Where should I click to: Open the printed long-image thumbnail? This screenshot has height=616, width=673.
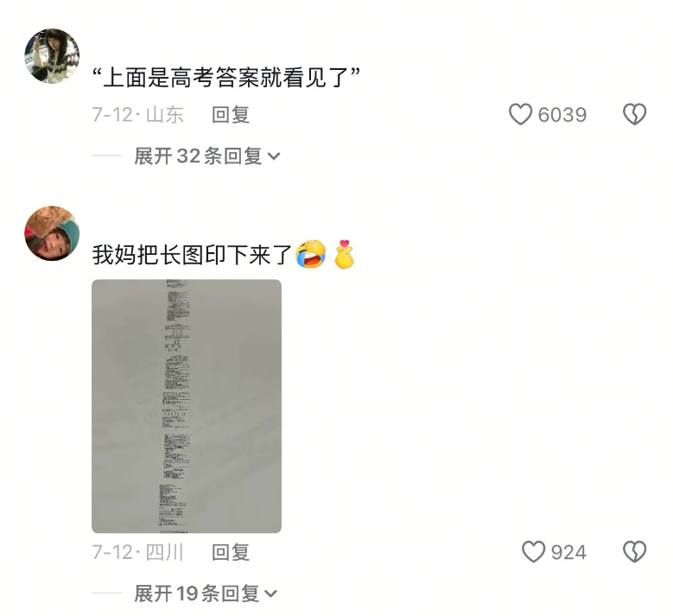pos(187,406)
